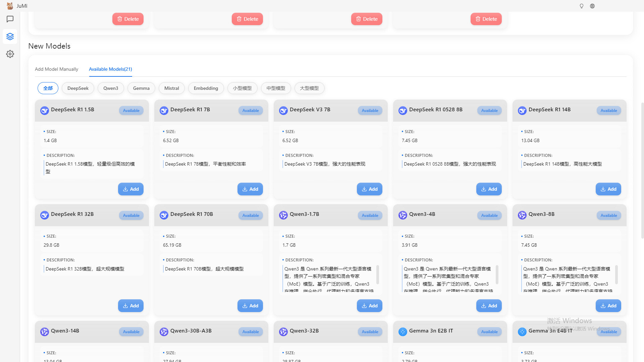Enable the DeepSeek filter

click(x=78, y=88)
